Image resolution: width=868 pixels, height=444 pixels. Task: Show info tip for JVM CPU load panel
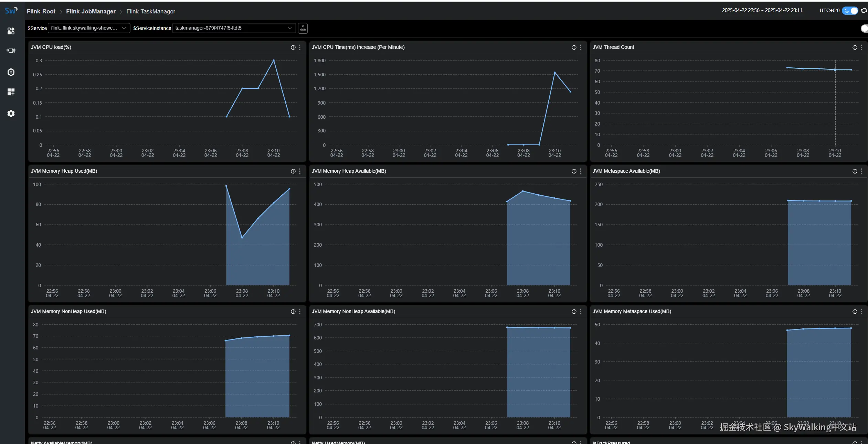tap(293, 47)
